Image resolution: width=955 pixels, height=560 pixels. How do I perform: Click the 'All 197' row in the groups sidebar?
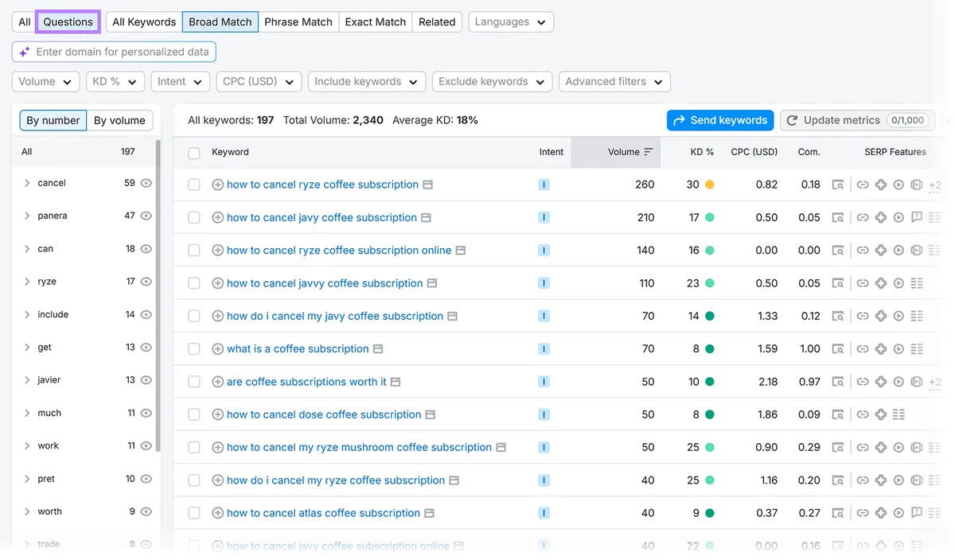(84, 152)
